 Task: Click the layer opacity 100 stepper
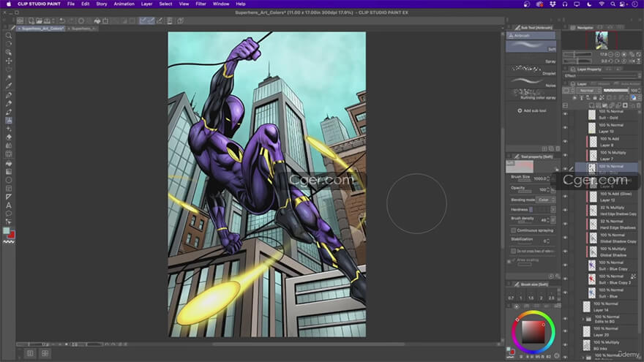coord(639,90)
